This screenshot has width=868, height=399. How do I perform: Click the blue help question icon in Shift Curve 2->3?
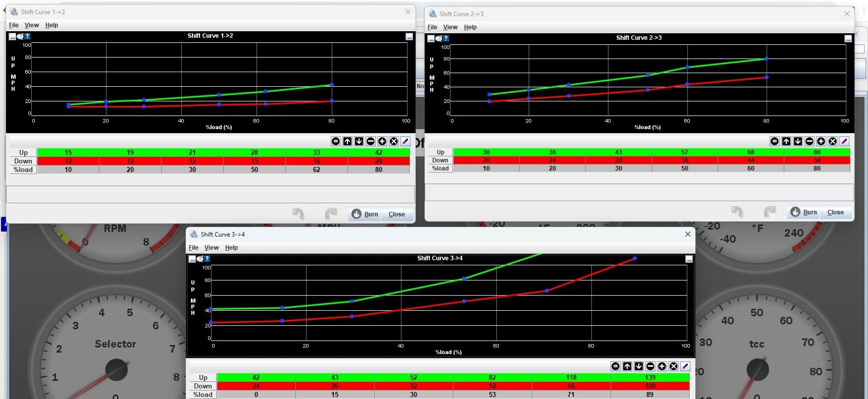(x=446, y=38)
